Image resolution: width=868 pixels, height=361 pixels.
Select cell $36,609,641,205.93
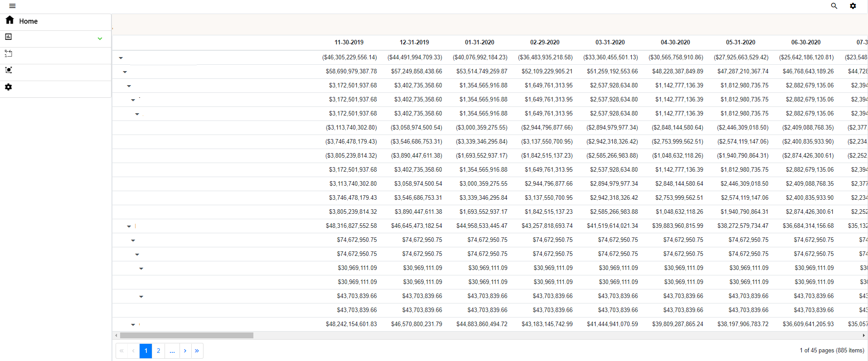[x=808, y=324]
